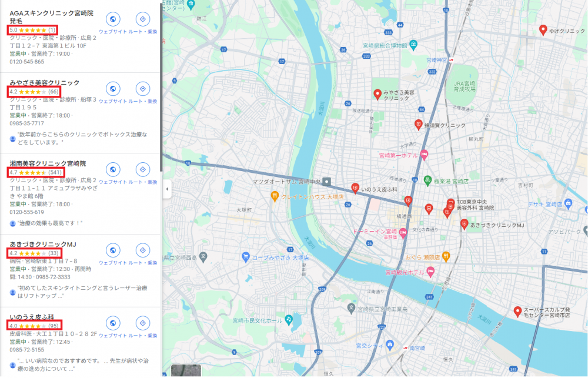Click the 宮崎県立宮崎工業高 school pin
Viewport: 588px width, 378px height.
(x=351, y=309)
